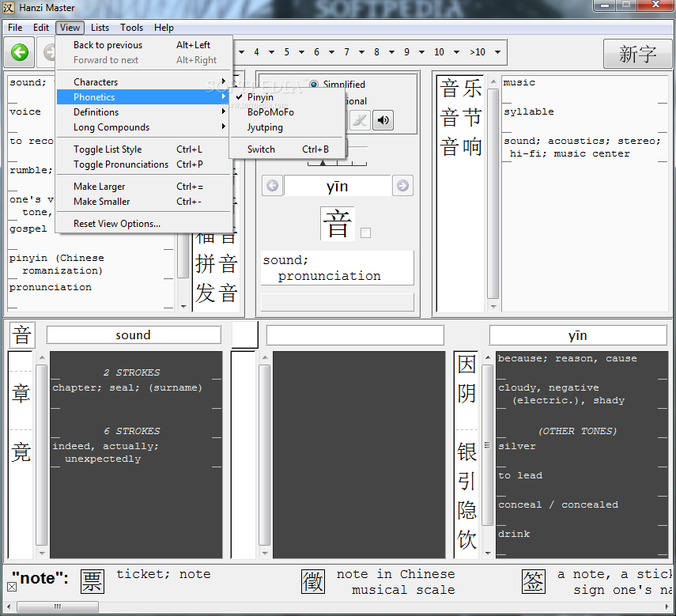The image size is (676, 616).
Task: Select compound 音响 in the compounds list
Action: (460, 147)
